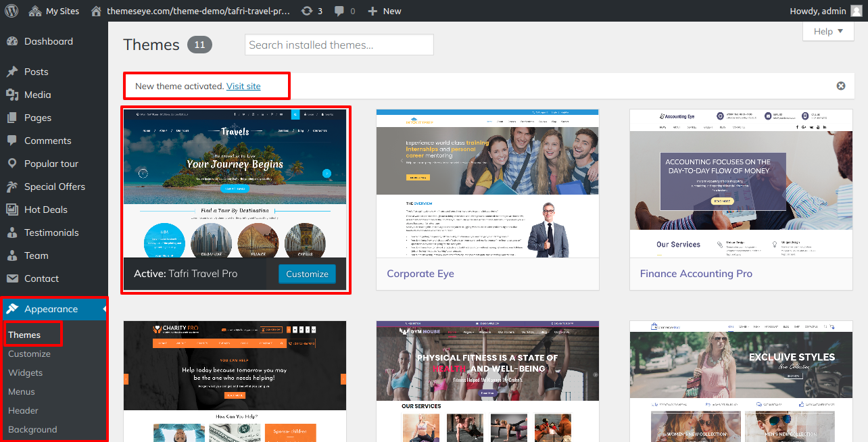868x442 pixels.
Task: Open Header under Appearance
Action: [23, 410]
